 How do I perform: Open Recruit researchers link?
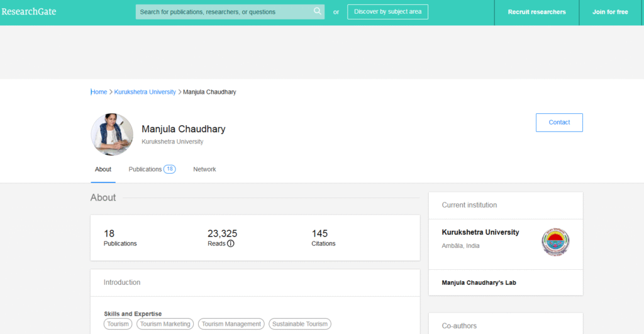click(x=537, y=12)
